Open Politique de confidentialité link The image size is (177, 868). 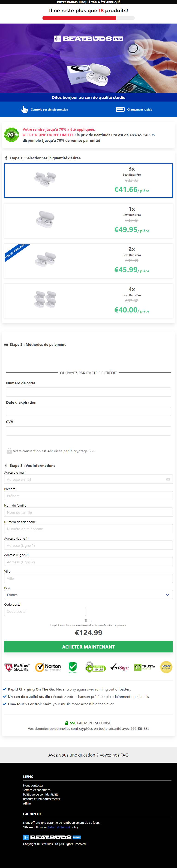40,794
